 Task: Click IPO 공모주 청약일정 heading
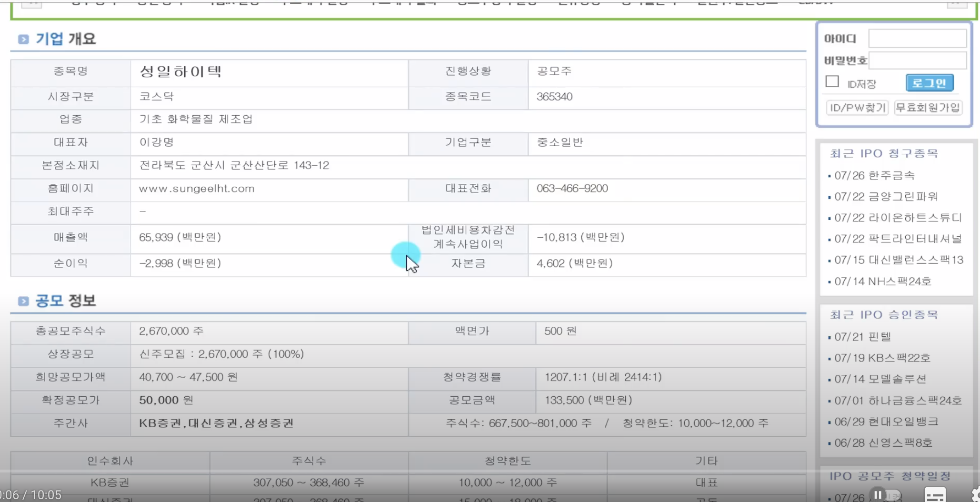pos(890,476)
